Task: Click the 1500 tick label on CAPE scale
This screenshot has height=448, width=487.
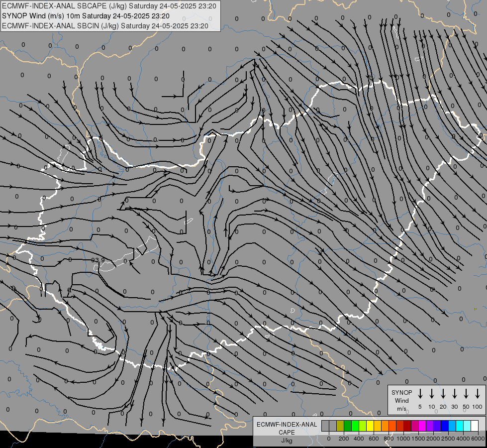Action: coord(418,439)
